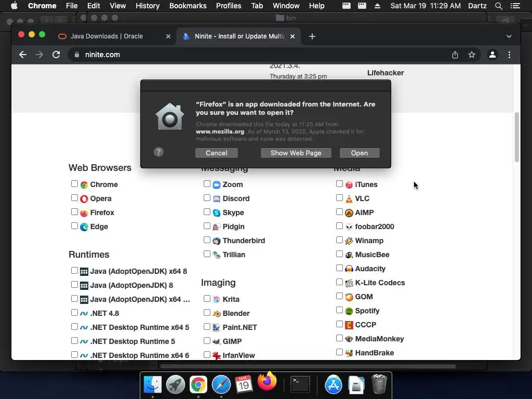Image resolution: width=532 pixels, height=399 pixels.
Task: Click the Java AdoptOpenJDK x64 8 label
Action: (138, 271)
